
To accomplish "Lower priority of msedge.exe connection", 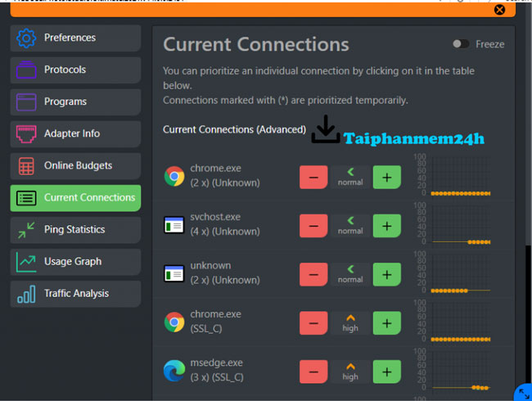I will click(x=313, y=372).
